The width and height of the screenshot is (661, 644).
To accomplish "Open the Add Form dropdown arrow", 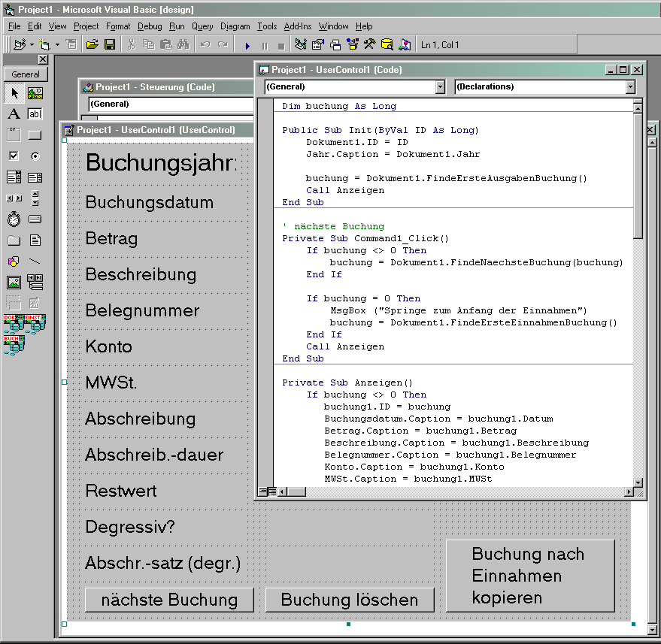I will [57, 44].
